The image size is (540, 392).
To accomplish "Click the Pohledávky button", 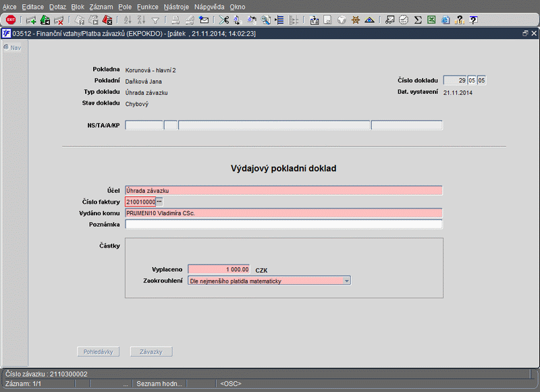I will tap(98, 352).
